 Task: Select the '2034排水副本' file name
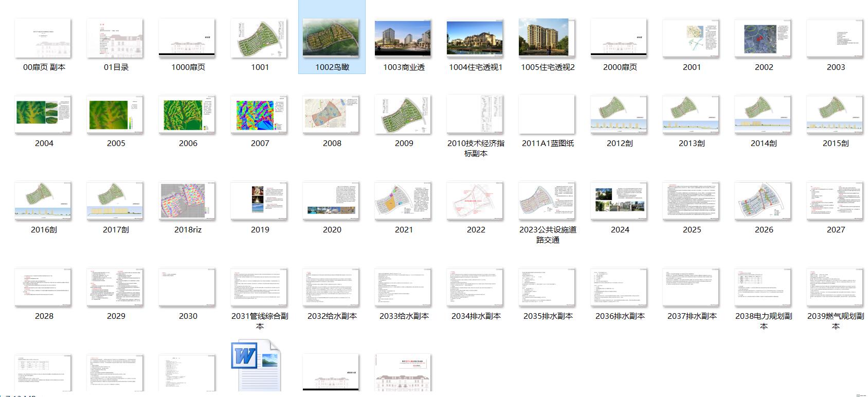tap(476, 316)
